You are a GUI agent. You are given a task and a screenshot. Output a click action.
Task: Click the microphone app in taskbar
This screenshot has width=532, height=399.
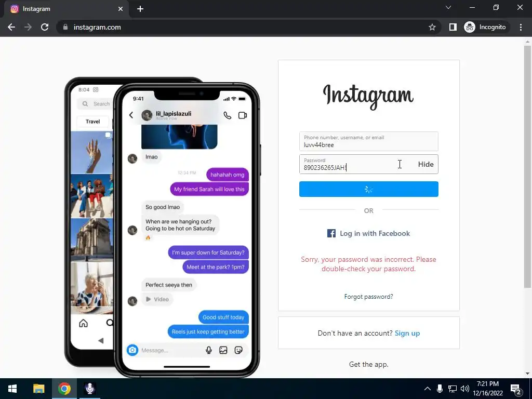(x=89, y=389)
